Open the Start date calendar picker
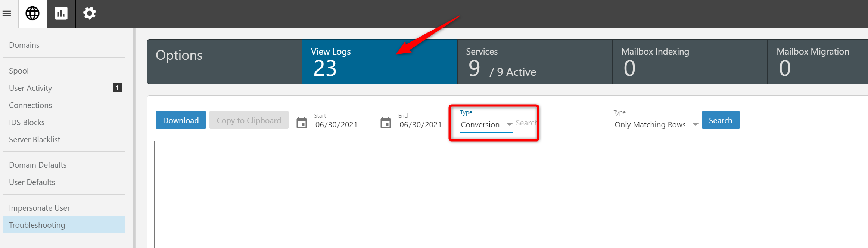 [302, 123]
